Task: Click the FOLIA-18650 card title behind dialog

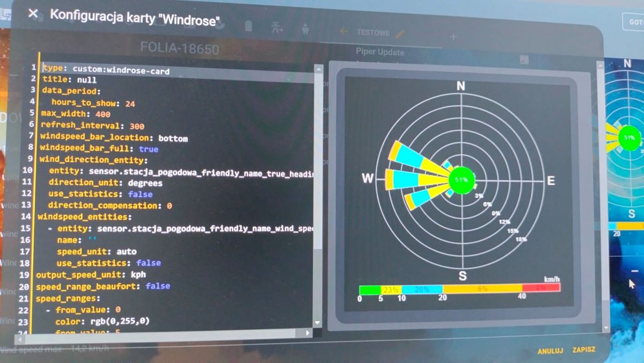Action: click(x=180, y=49)
